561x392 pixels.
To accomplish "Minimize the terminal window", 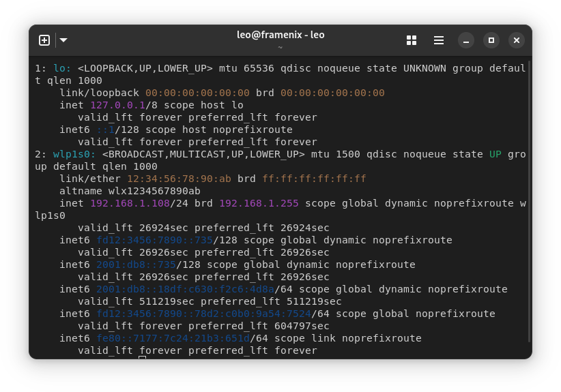I will point(466,40).
